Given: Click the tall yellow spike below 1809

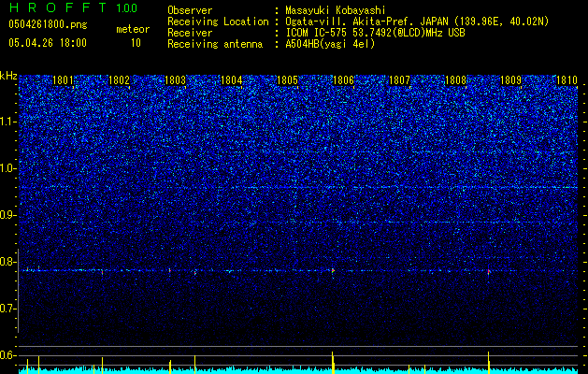Looking at the screenshot, I should pyautogui.click(x=489, y=363).
